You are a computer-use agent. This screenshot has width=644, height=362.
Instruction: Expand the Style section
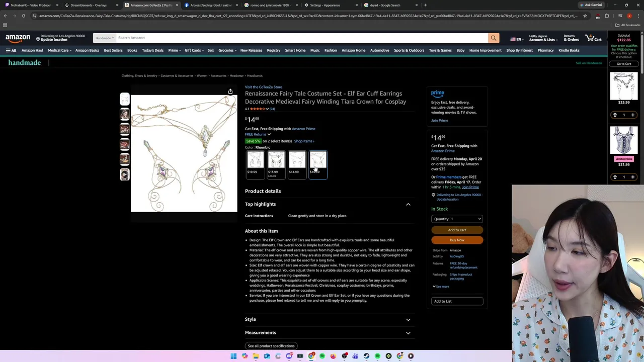[408, 319]
